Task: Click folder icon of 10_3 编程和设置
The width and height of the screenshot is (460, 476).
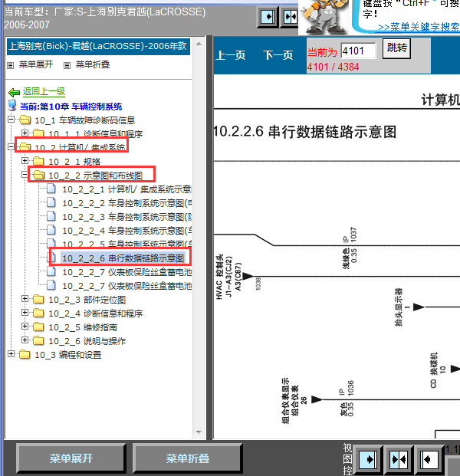Action: point(25,355)
